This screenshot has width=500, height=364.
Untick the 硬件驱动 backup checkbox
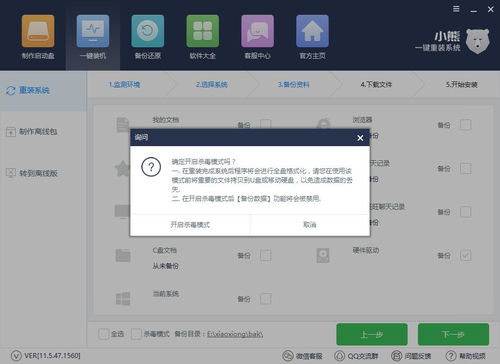[x=466, y=256]
